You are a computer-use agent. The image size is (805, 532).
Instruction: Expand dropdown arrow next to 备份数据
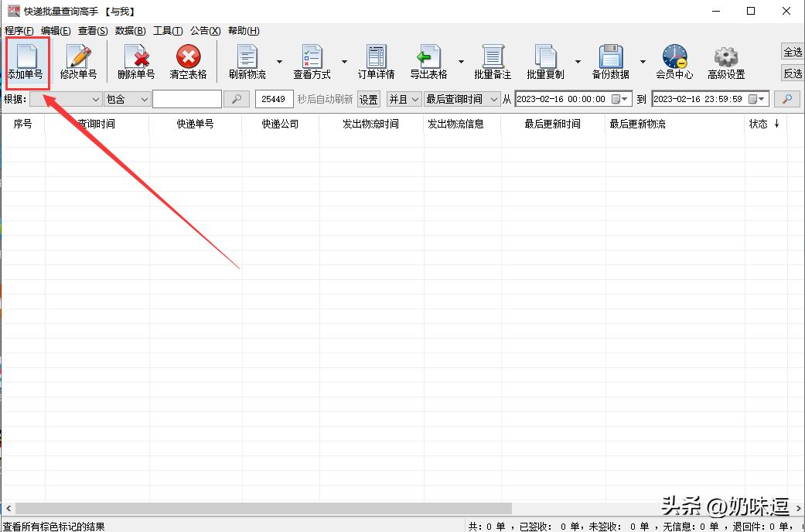pyautogui.click(x=643, y=62)
